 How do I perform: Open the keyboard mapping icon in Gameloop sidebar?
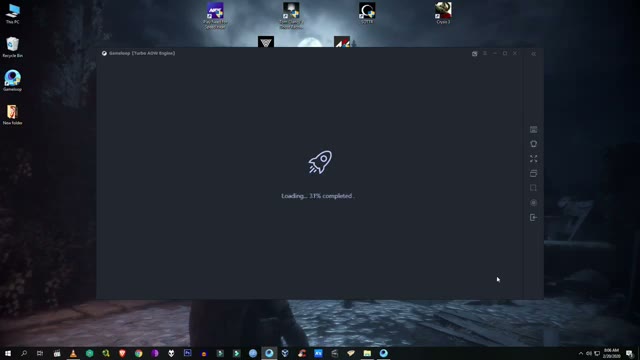[533, 129]
